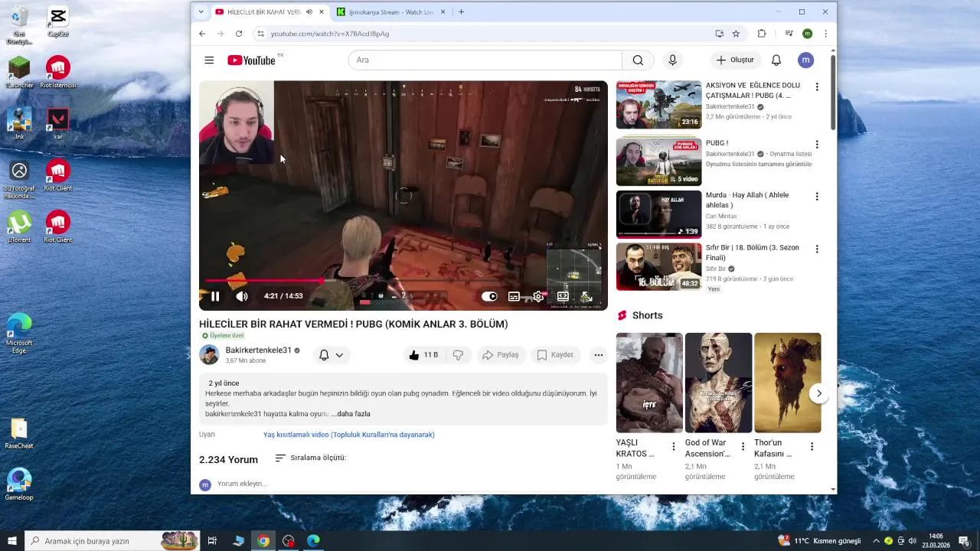This screenshot has height=551, width=980.
Task: Open the AKSİYON VE EĞLENCE DOLU video thumbnail
Action: click(658, 105)
